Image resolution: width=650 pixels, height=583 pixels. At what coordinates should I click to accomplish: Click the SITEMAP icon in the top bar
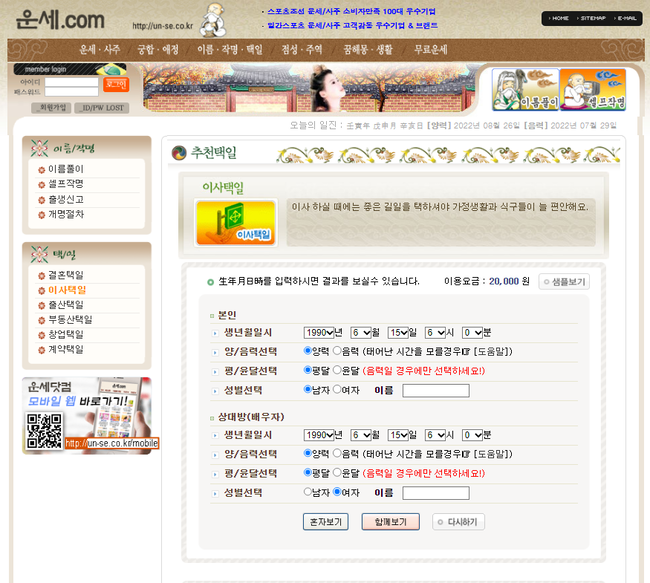coord(592,18)
